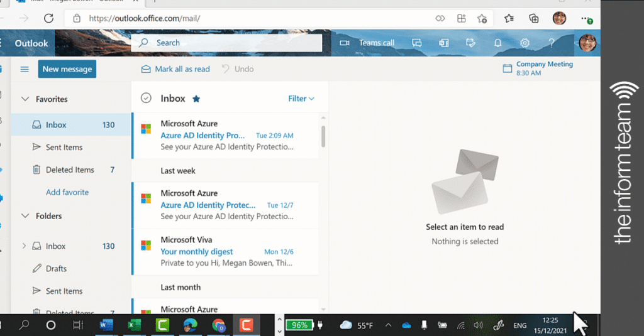Compose with New message button
This screenshot has height=336, width=644.
67,69
